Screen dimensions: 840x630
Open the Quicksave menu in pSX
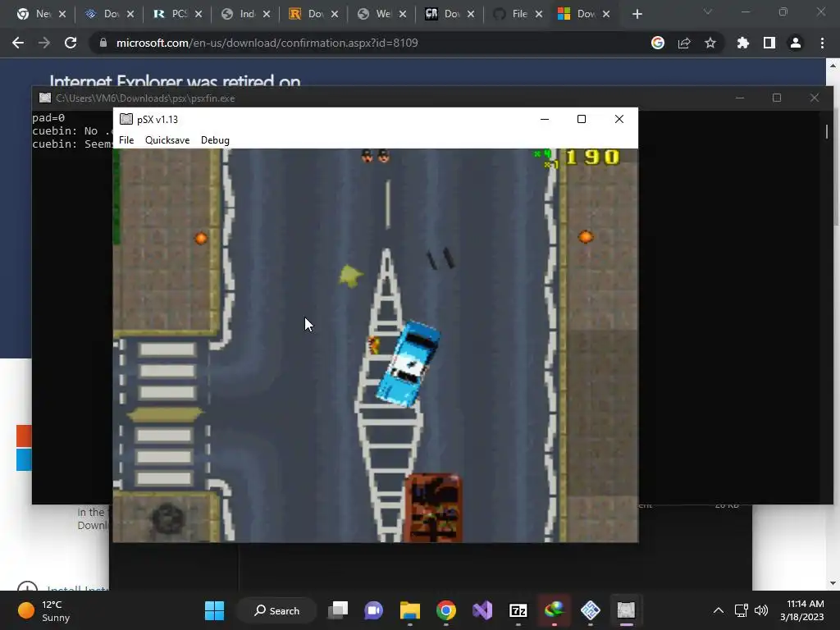pos(167,140)
